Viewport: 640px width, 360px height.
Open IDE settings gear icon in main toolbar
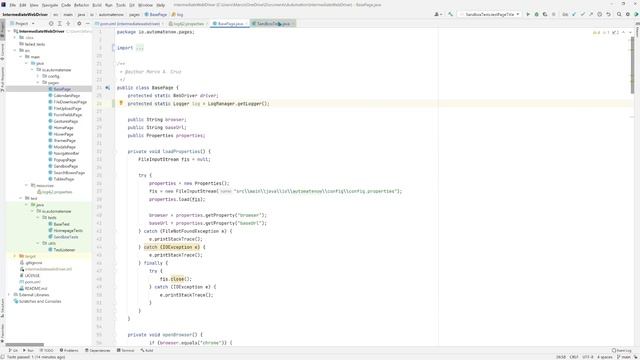coord(628,14)
